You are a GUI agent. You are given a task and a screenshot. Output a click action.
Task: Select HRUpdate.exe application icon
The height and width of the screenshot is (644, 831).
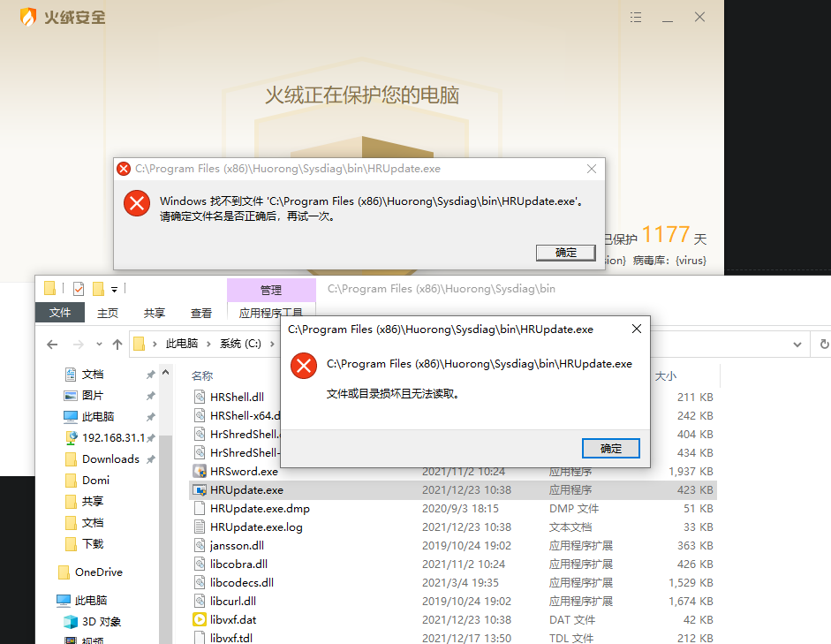(200, 489)
